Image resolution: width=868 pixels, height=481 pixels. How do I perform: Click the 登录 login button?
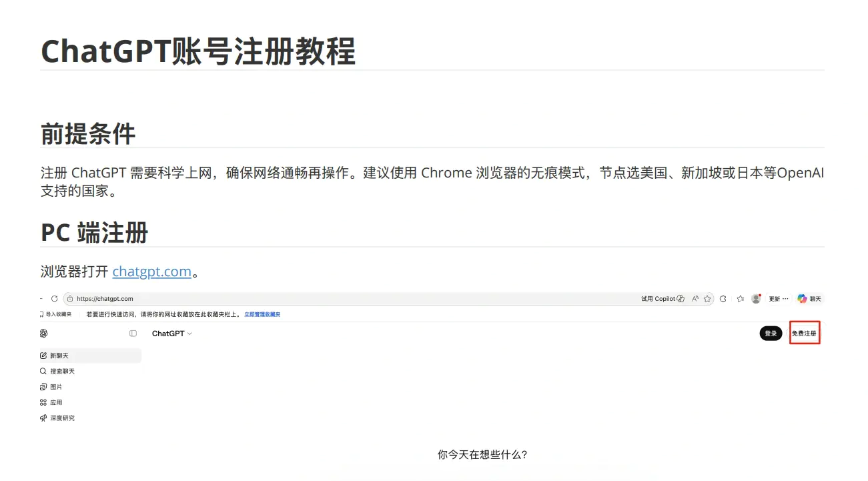771,333
